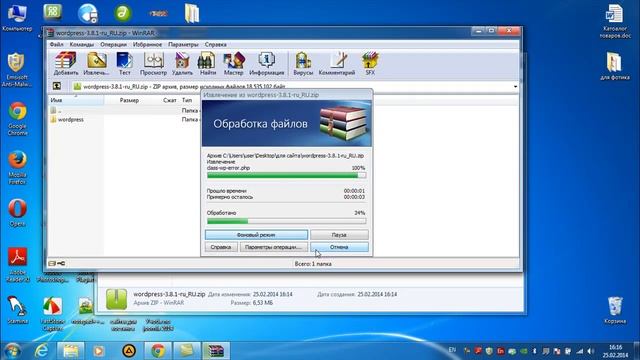Click the Windows Start button

tap(12, 351)
